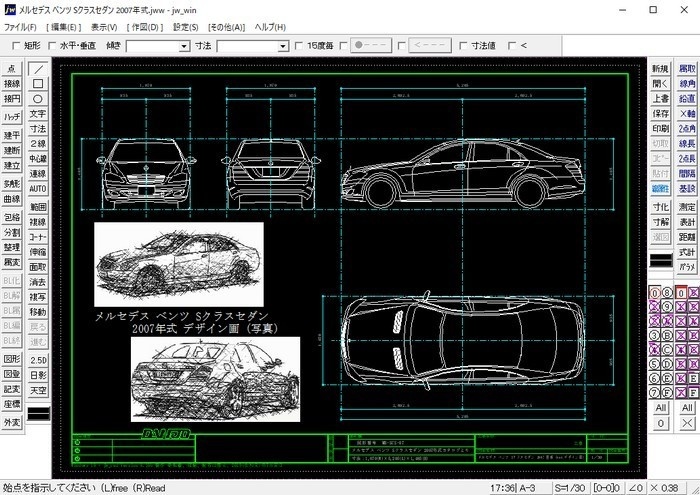Create new drawing with 新規
The width and height of the screenshot is (700, 495).
pos(661,69)
